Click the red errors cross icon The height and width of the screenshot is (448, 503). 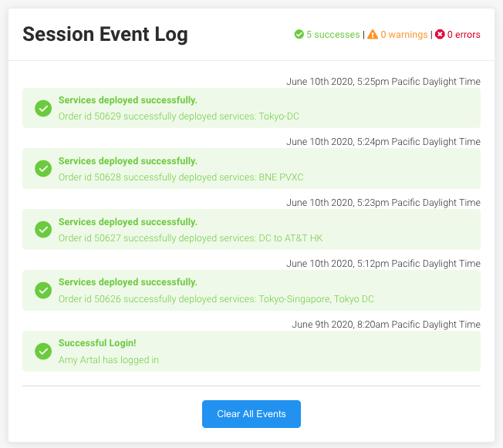(440, 34)
